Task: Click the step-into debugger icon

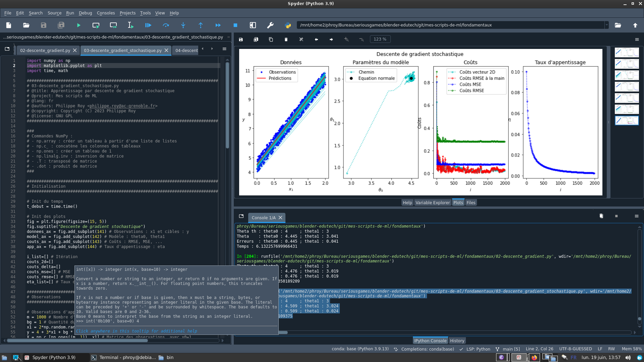Action: click(183, 25)
